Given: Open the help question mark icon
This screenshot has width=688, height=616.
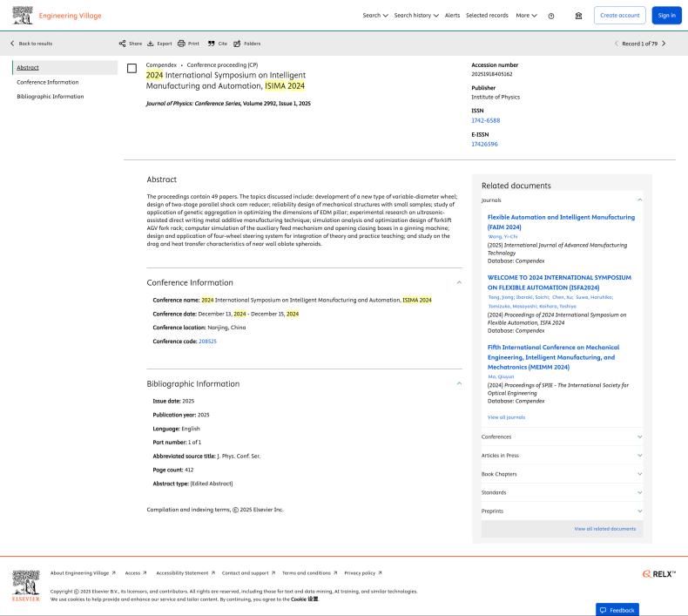Looking at the screenshot, I should [x=551, y=16].
